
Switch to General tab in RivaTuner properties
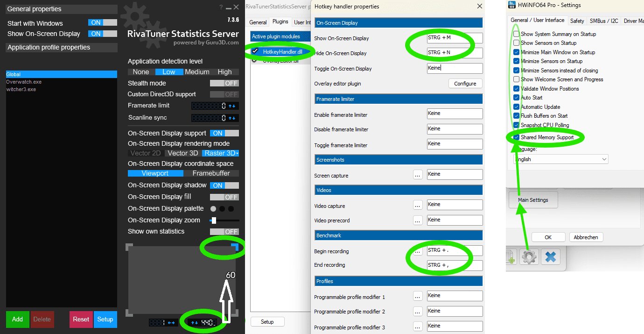click(x=258, y=22)
